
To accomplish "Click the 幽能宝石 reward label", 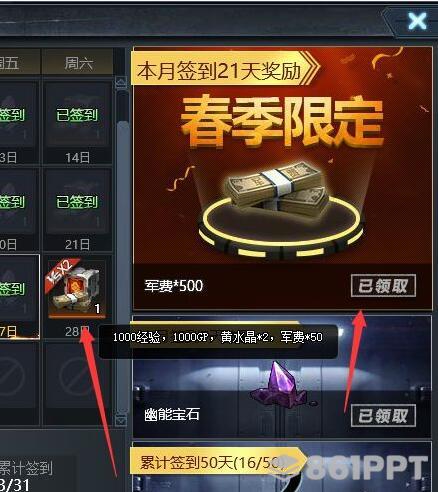I will [172, 415].
